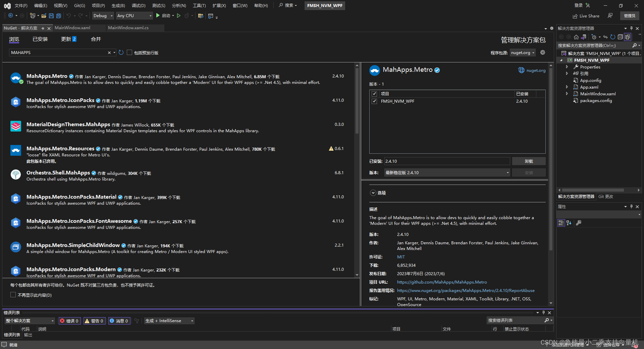Collapse the FMSH_NVM_WPF project node
Screen dimensions: 644x349
click(x=561, y=60)
